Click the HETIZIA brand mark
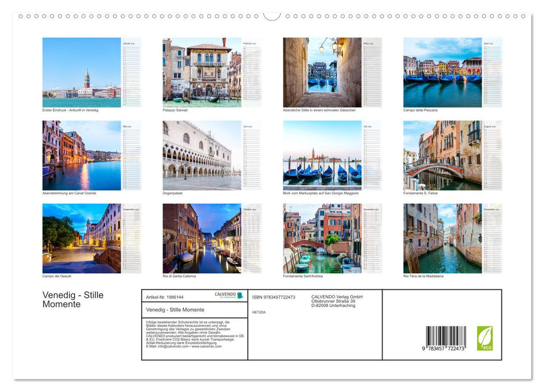This screenshot has width=544, height=392. (258, 312)
